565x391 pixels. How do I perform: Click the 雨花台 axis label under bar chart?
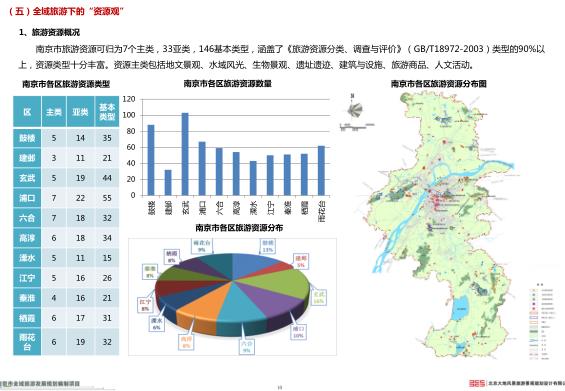pyautogui.click(x=322, y=211)
